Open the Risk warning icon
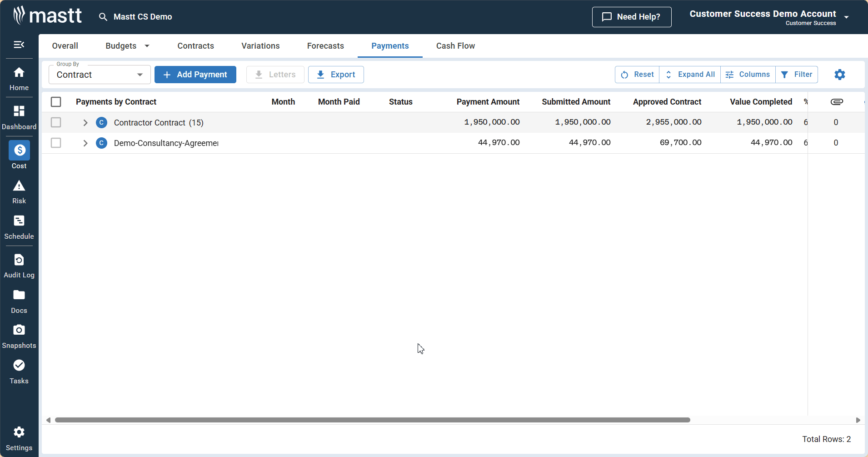This screenshot has height=457, width=868. coord(19,186)
